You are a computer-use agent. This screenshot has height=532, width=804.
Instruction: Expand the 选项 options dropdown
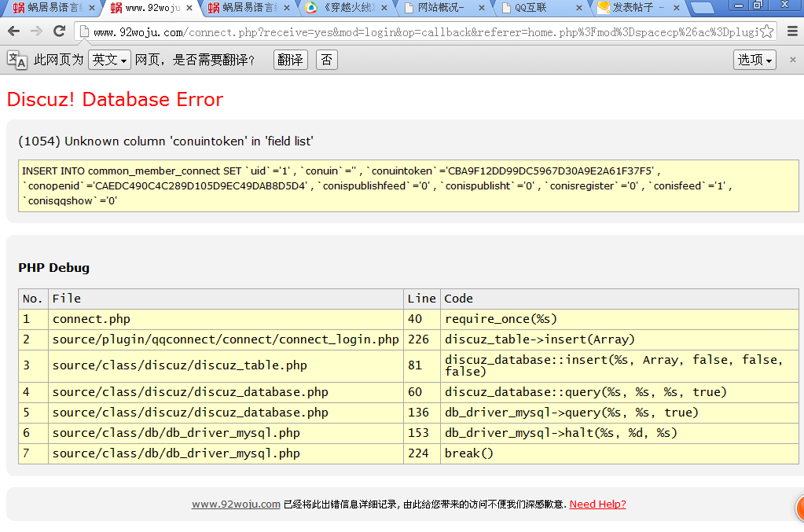click(x=755, y=60)
